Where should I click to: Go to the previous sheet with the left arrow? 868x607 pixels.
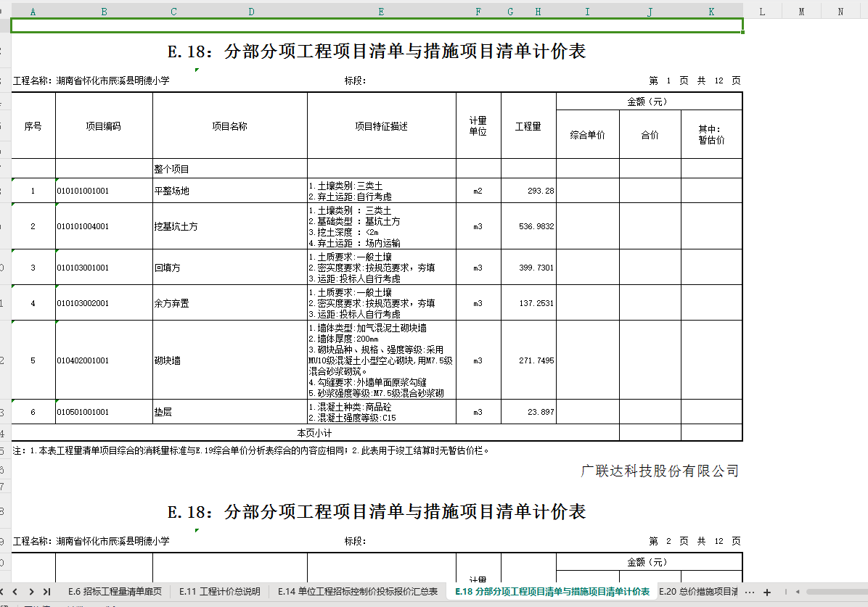tap(15, 592)
